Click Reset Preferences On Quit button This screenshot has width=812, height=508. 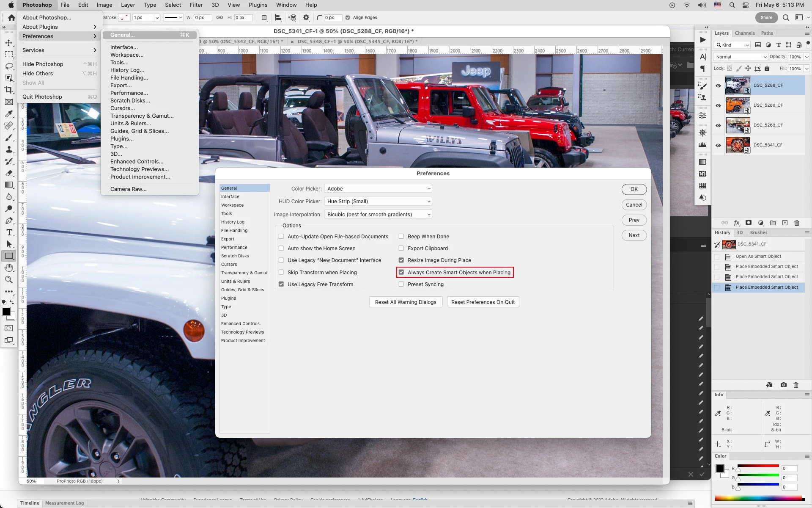tap(483, 302)
